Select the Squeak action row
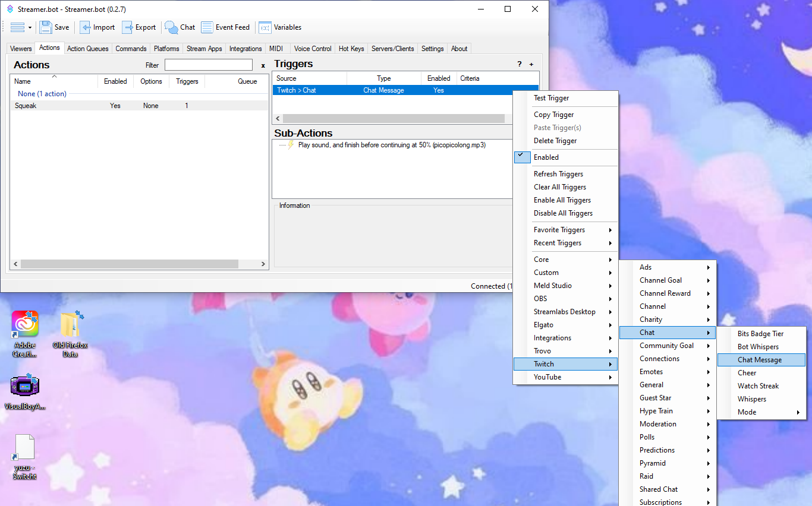This screenshot has width=812, height=506. coord(140,106)
